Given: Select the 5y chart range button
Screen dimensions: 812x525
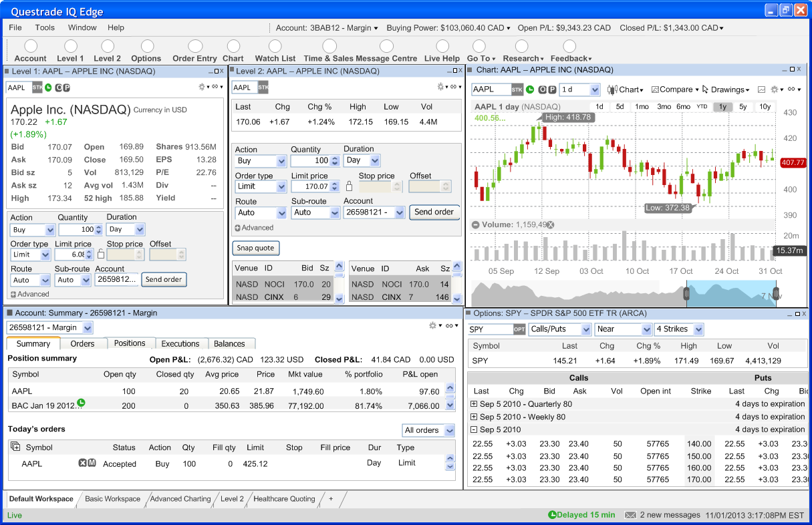Looking at the screenshot, I should pos(743,107).
